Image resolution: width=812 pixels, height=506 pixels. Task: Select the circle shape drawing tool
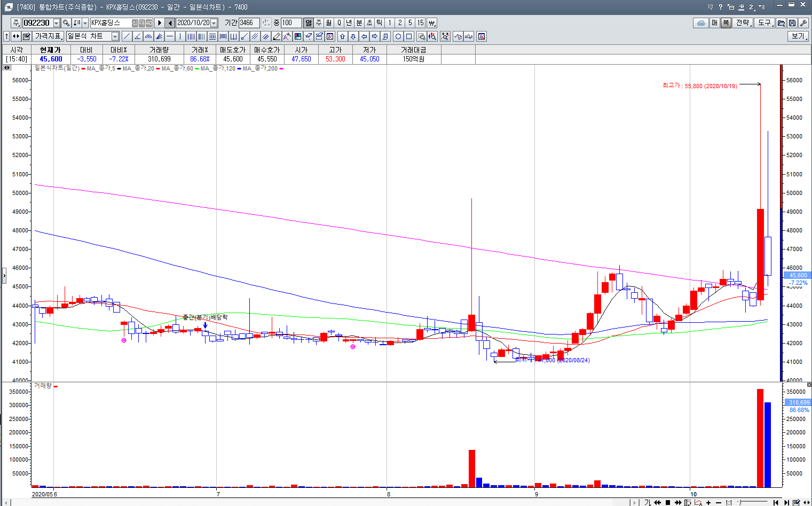tap(398, 36)
